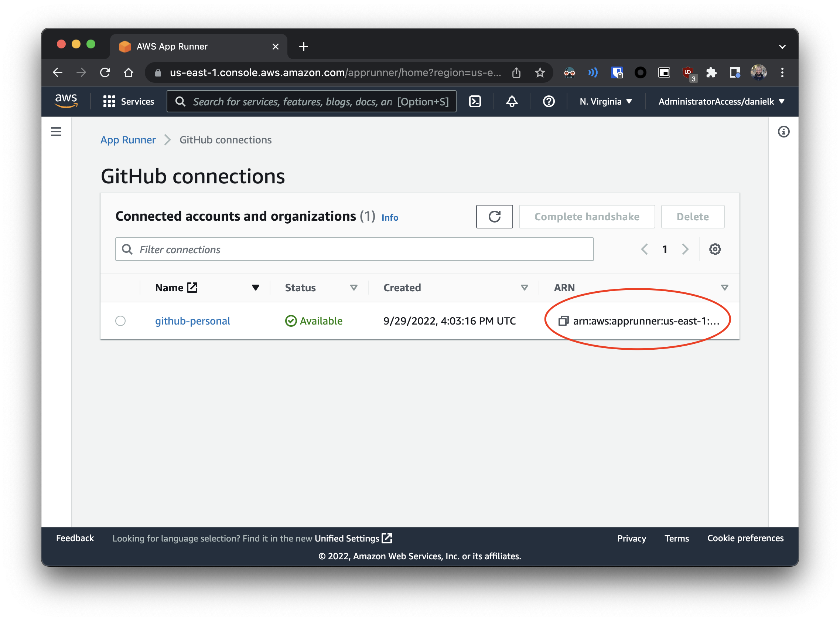Select the github-personal radio button

click(x=120, y=320)
